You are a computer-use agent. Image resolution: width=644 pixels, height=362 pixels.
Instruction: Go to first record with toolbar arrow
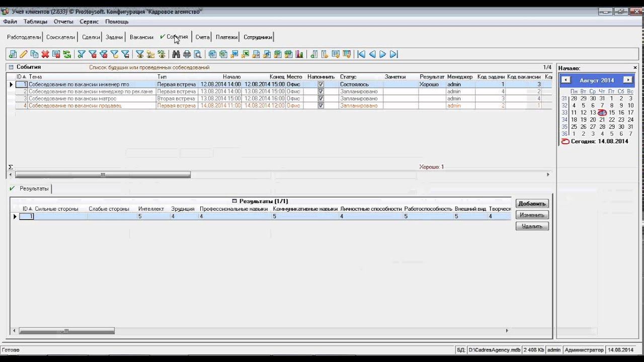361,54
